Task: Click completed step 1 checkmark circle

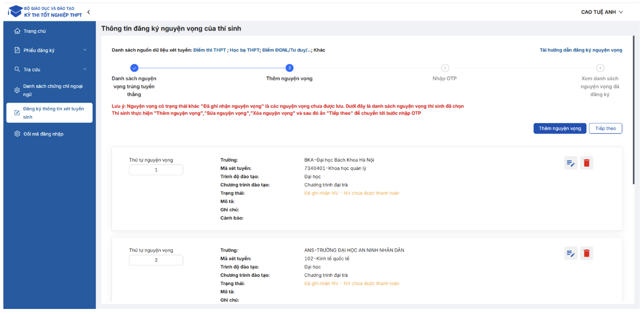Action: click(134, 68)
